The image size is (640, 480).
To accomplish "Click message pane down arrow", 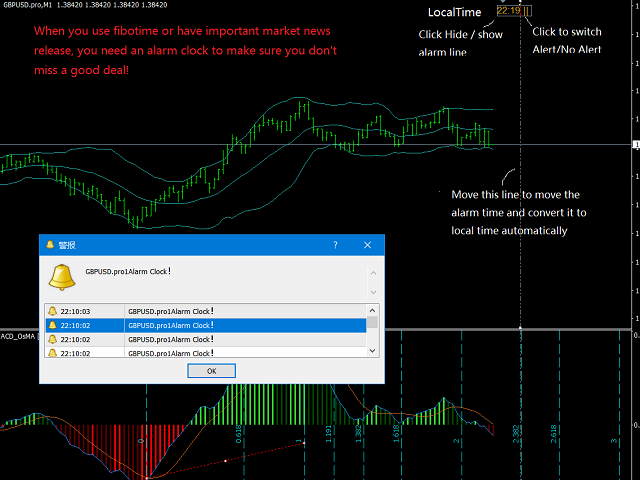I will 373,292.
